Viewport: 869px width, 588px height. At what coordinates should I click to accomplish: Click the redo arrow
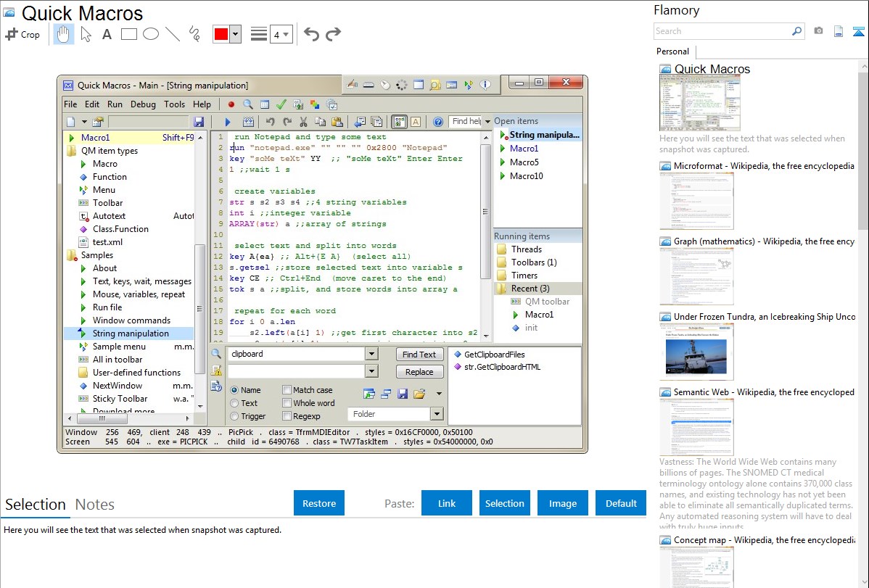tap(333, 34)
